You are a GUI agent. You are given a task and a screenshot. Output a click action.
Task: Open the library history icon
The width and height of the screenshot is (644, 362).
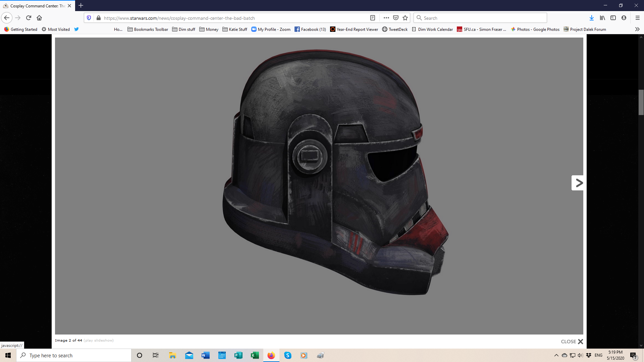pos(603,18)
